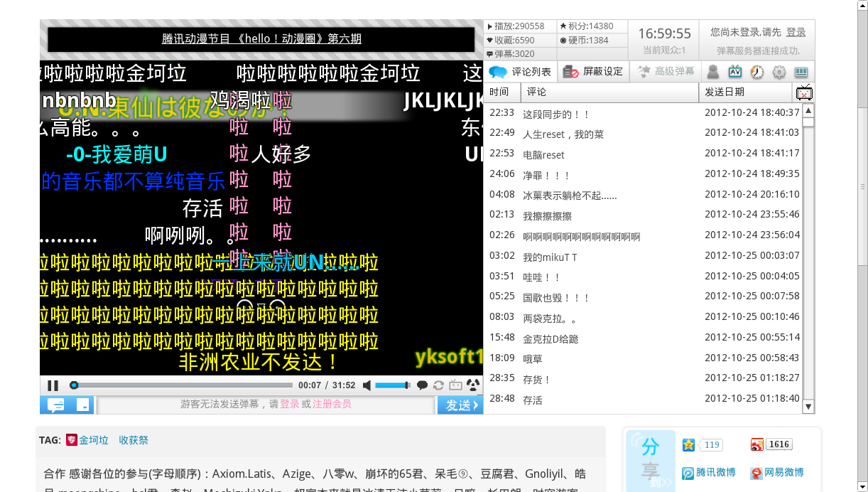Select the comment row '金克拉D给跪'
Viewport: 868px width, 492px height.
pyautogui.click(x=643, y=338)
